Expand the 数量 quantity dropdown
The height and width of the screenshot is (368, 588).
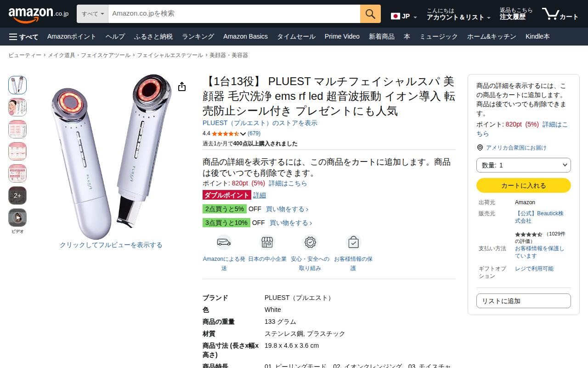[x=524, y=165]
